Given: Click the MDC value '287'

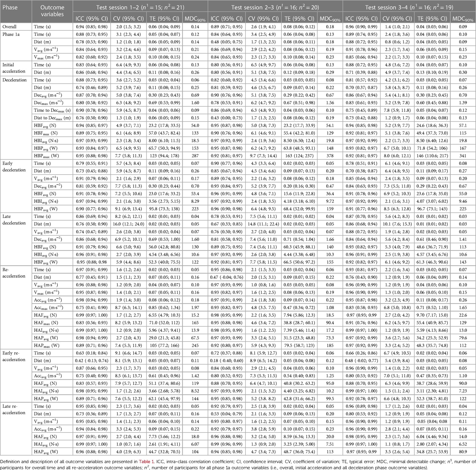Looking at the screenshot, I should tap(195, 156).
